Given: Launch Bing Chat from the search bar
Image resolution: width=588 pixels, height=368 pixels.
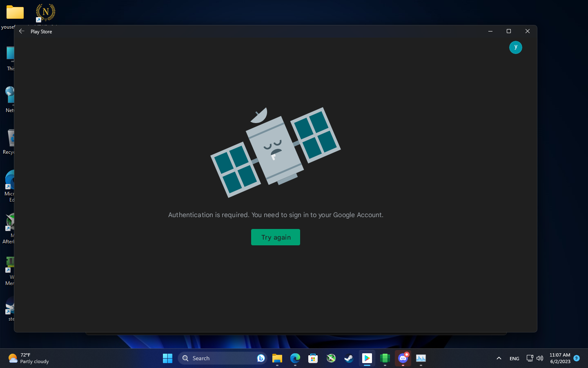Looking at the screenshot, I should pyautogui.click(x=261, y=358).
